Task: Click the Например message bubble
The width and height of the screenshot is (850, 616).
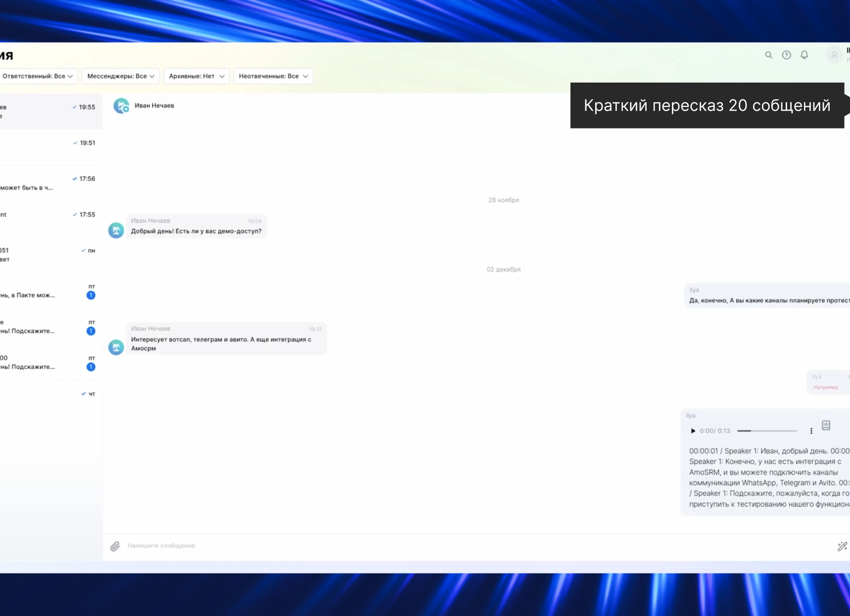Action: (x=828, y=382)
